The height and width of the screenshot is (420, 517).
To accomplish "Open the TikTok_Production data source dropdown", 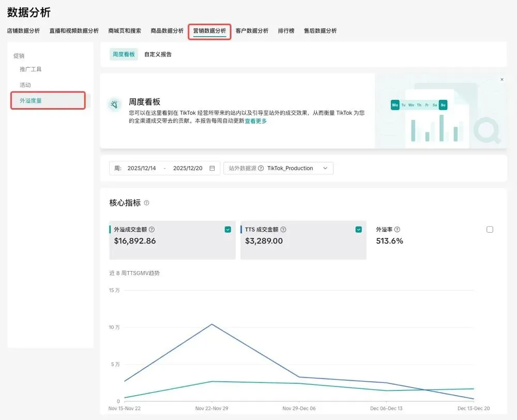I will [x=297, y=168].
